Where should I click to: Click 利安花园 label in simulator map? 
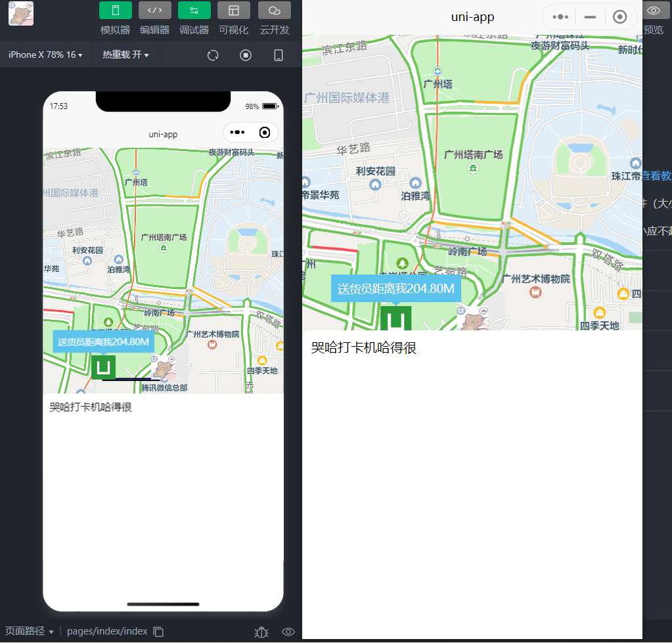87,250
